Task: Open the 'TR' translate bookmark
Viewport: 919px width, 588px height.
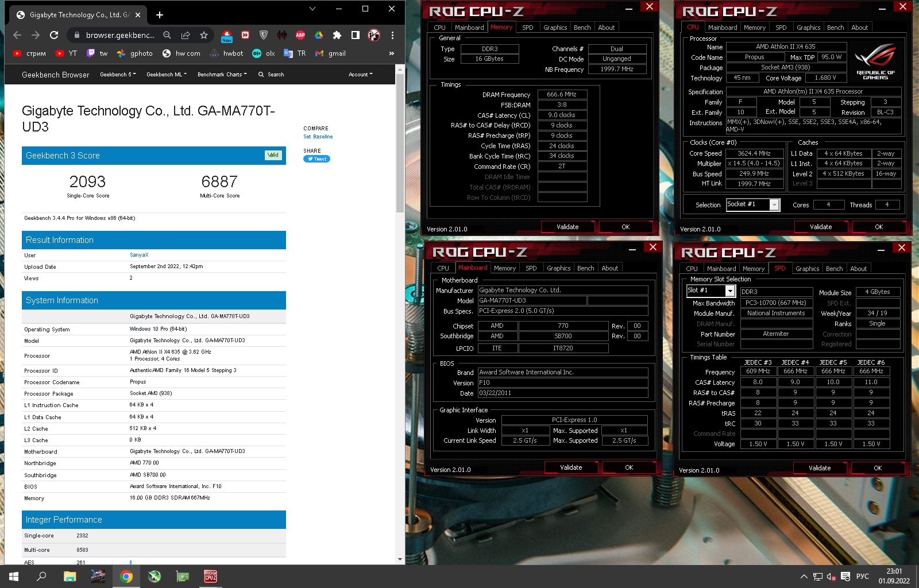Action: 295,53
